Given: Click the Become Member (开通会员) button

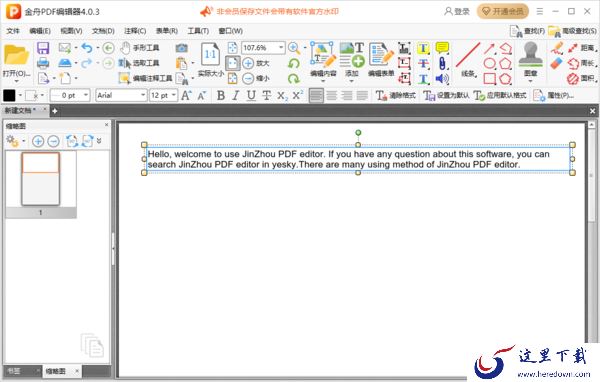Looking at the screenshot, I should pos(503,11).
